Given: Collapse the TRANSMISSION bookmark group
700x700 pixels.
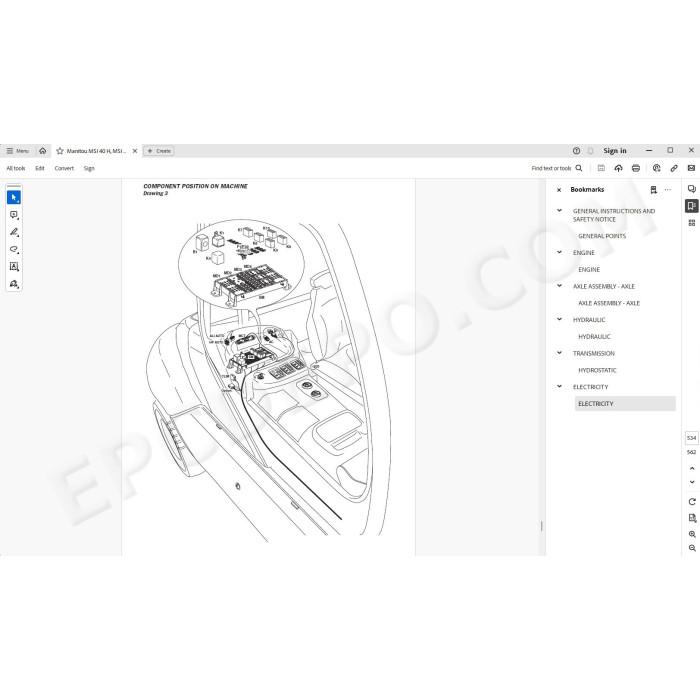Looking at the screenshot, I should 559,353.
